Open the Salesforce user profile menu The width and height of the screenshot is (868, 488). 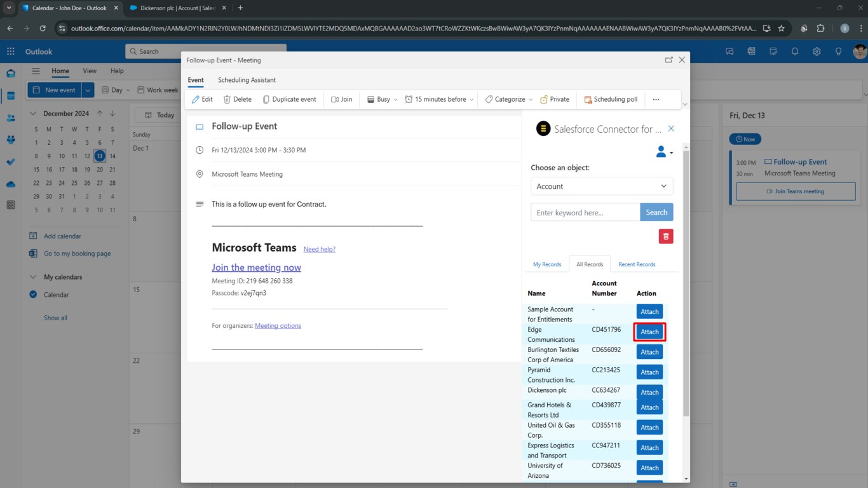click(664, 152)
